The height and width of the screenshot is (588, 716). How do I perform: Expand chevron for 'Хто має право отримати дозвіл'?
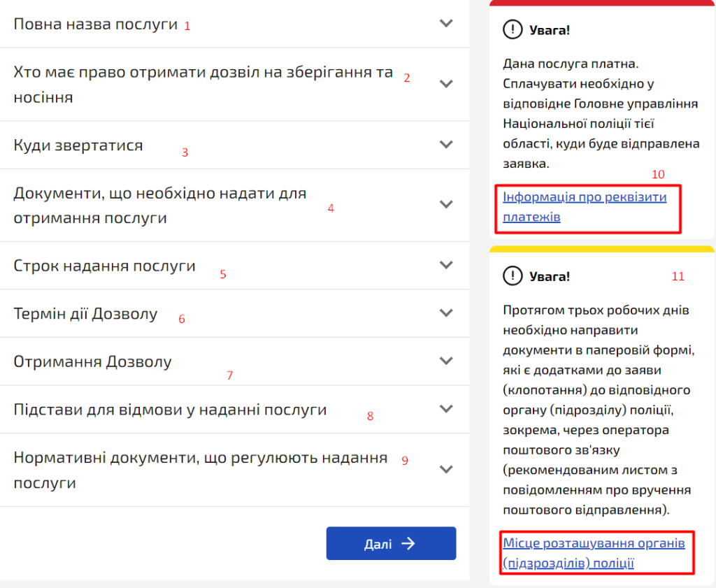[446, 84]
